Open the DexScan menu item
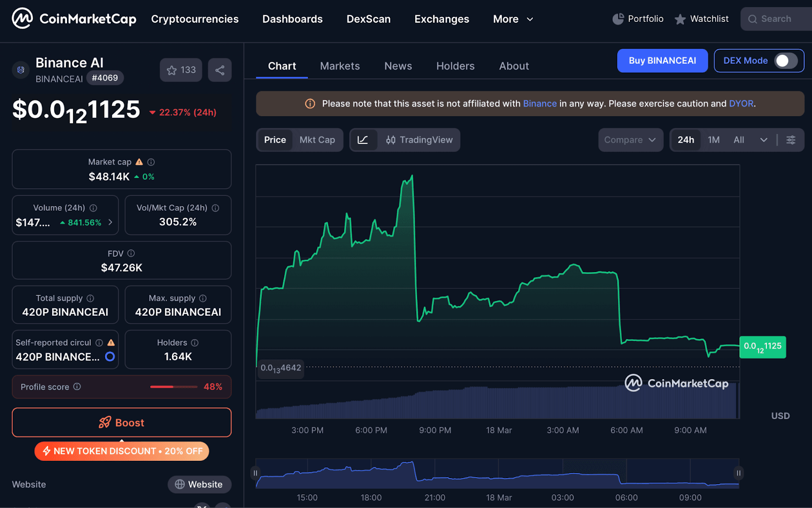 point(368,19)
